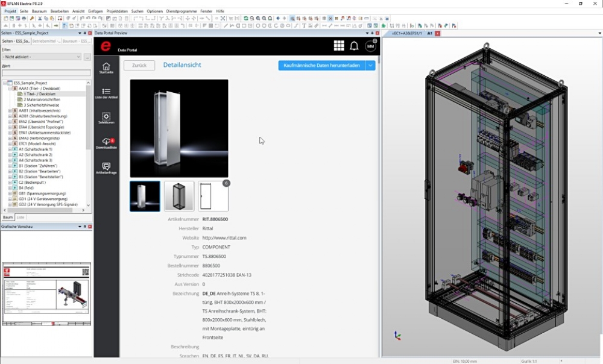Open the rittal.com website link
Screen dimensions: 603x364
pos(224,238)
